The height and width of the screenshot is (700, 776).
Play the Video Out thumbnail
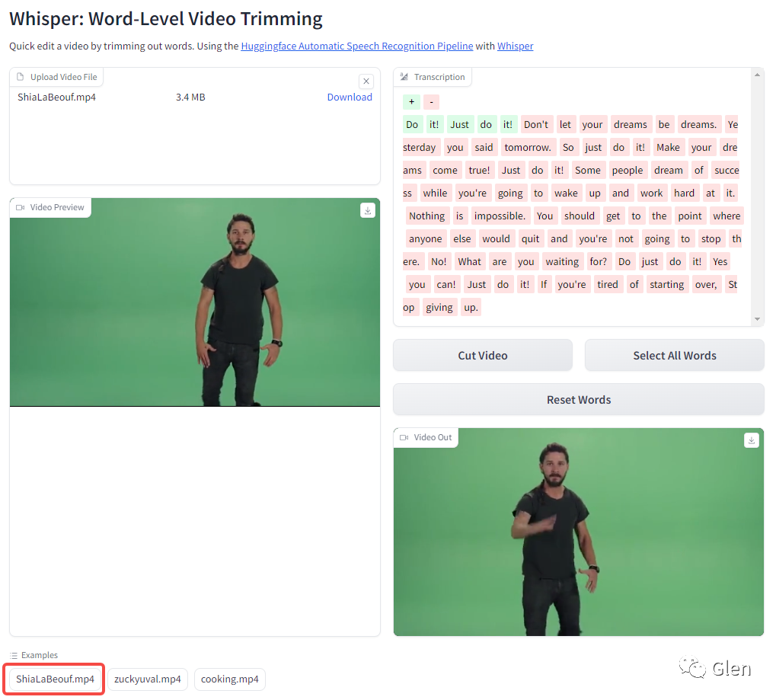579,532
